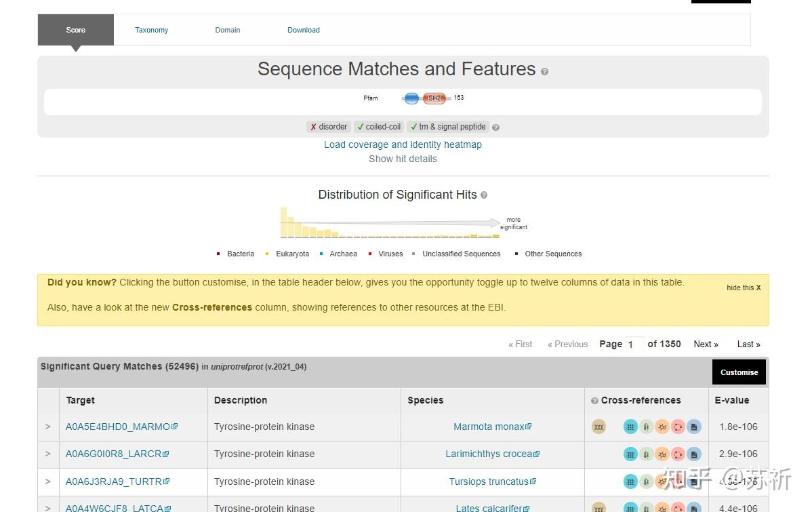Open the Download tab
Viewport: 812px width, 512px height.
tap(304, 30)
